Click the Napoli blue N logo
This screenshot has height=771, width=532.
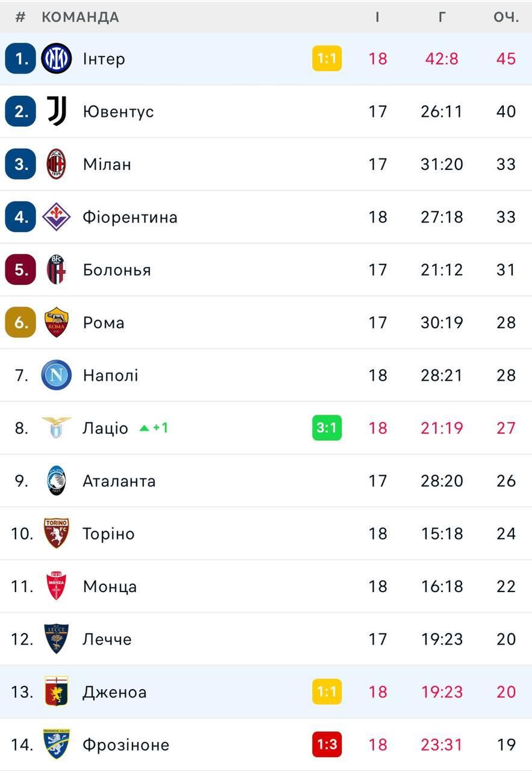57,375
